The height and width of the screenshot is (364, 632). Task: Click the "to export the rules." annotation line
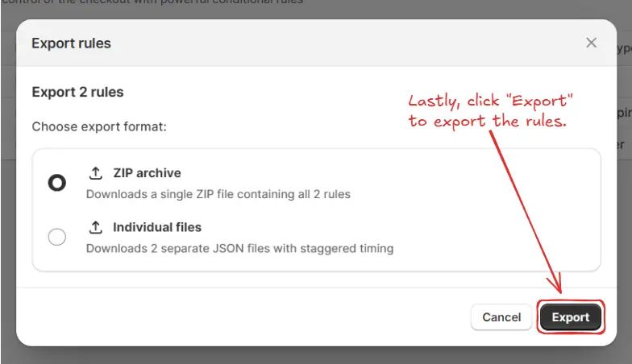click(488, 122)
